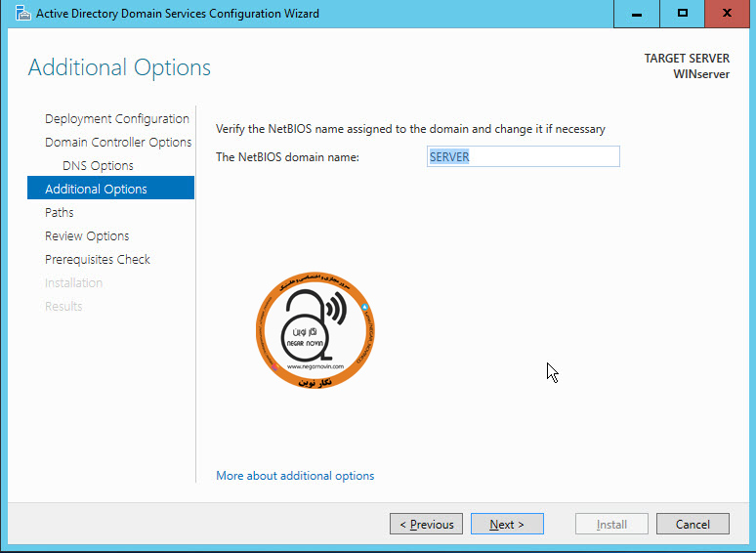Go to Domain Controller Options step
Image resolution: width=756 pixels, height=553 pixels.
pos(118,143)
